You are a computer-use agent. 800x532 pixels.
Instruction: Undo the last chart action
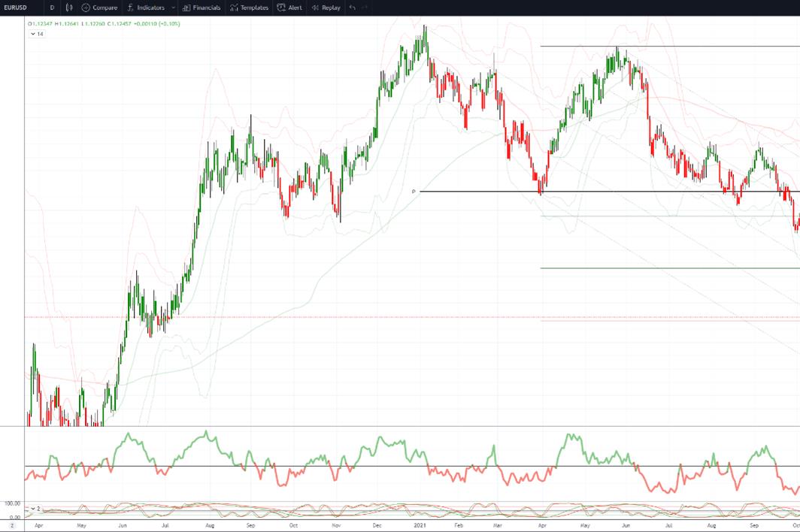point(352,8)
